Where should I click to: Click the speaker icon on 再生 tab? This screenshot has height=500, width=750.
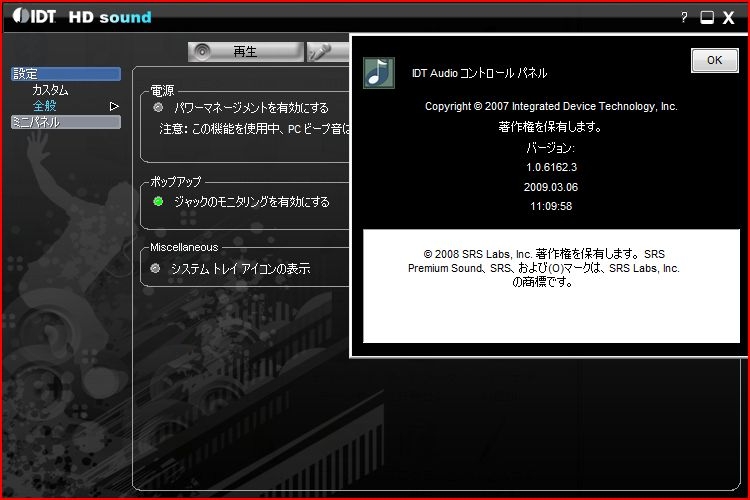[x=202, y=51]
